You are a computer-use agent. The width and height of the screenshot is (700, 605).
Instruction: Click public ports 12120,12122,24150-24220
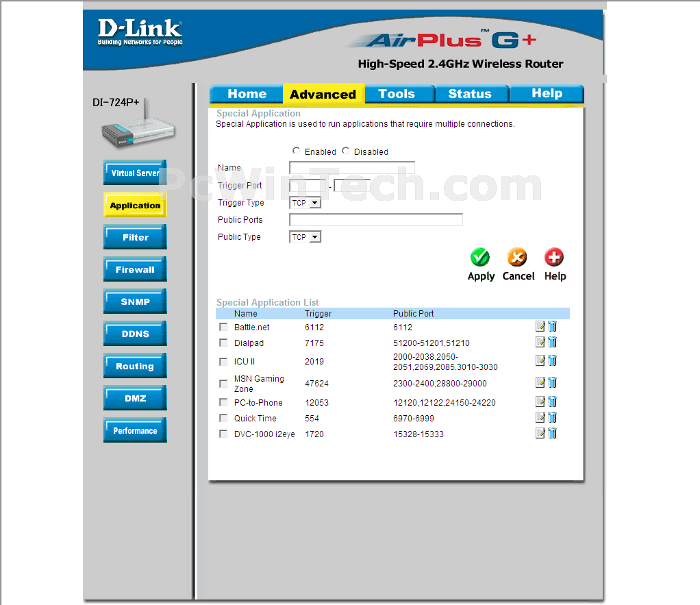445,403
